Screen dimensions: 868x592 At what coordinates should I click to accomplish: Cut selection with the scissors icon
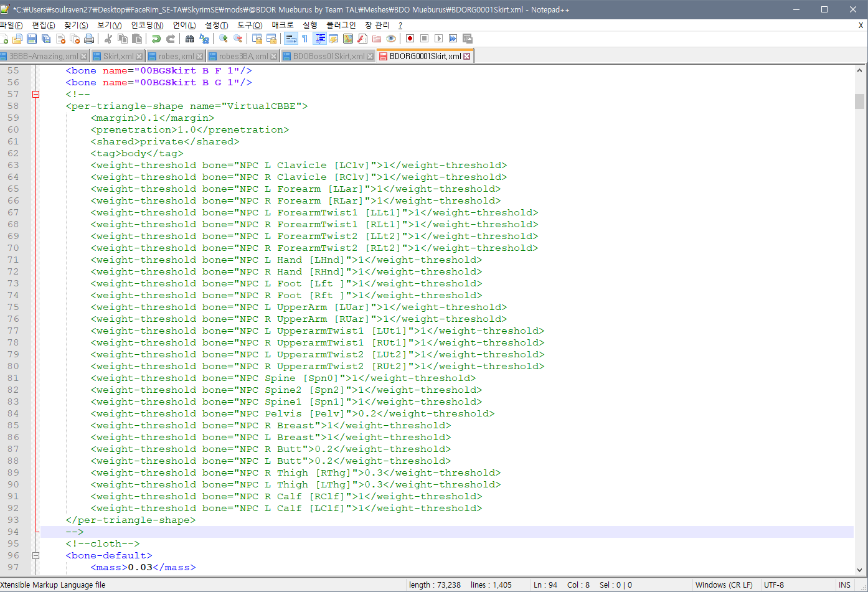pos(108,39)
